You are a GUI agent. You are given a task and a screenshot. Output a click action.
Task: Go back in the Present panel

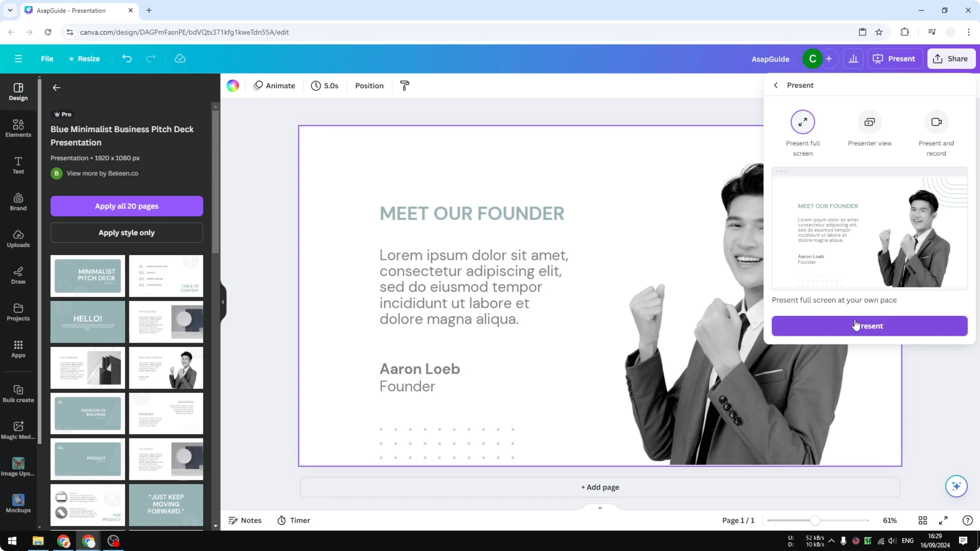(776, 85)
